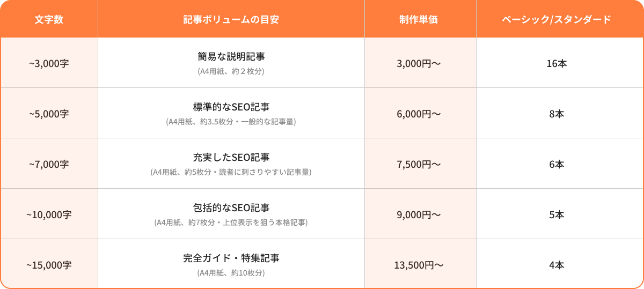The image size is (644, 289).
Task: Click the 包括的なSEO記事 title text
Action: click(231, 208)
